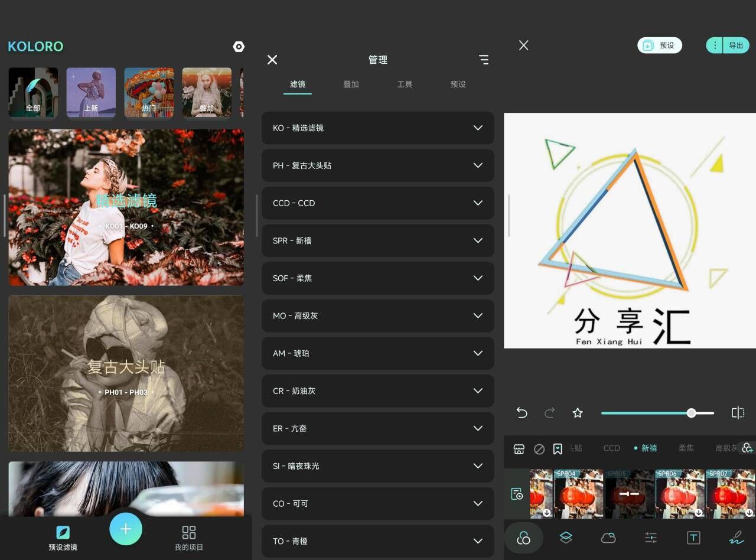Select the no-filter (none) circle icon
The height and width of the screenshot is (560, 756).
539,449
